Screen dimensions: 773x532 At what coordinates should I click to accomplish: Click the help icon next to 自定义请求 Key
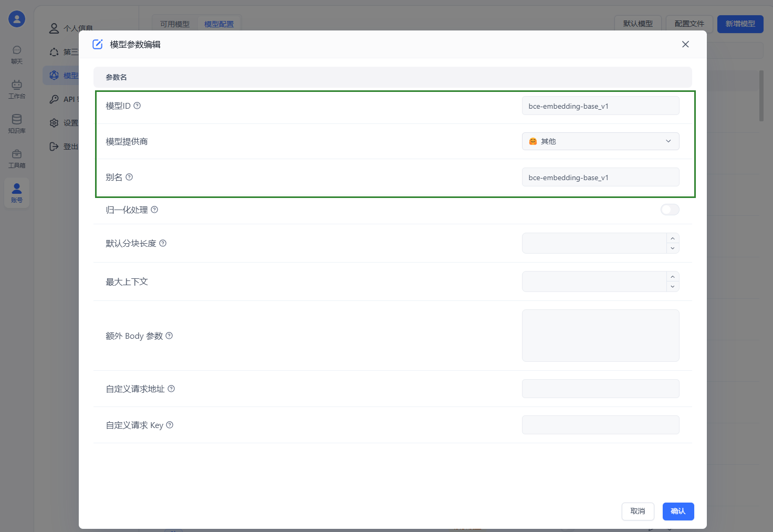tap(170, 425)
